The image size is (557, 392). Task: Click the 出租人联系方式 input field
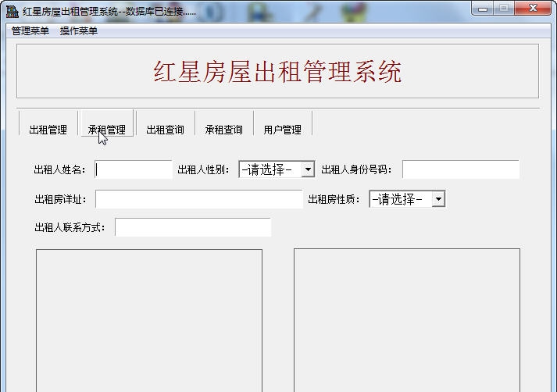click(193, 227)
